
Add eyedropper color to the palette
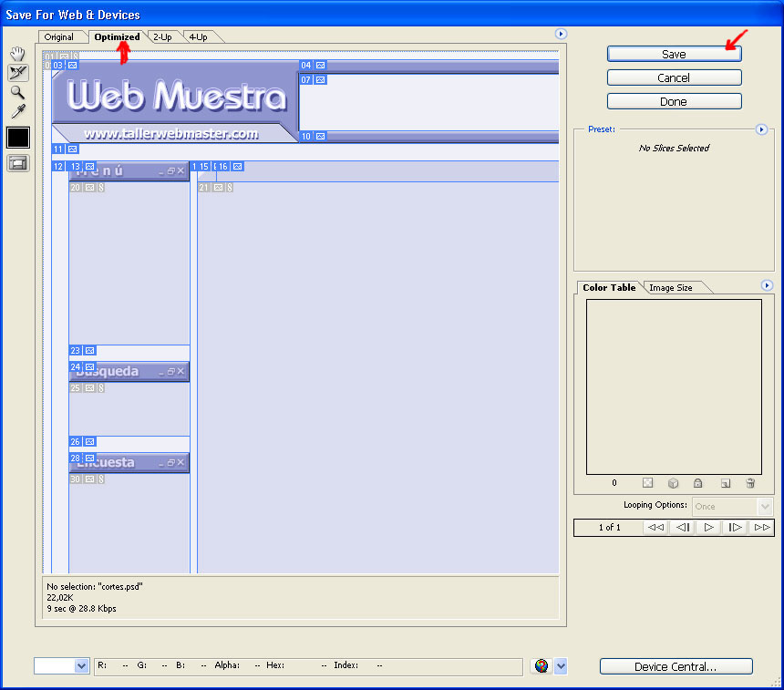726,483
